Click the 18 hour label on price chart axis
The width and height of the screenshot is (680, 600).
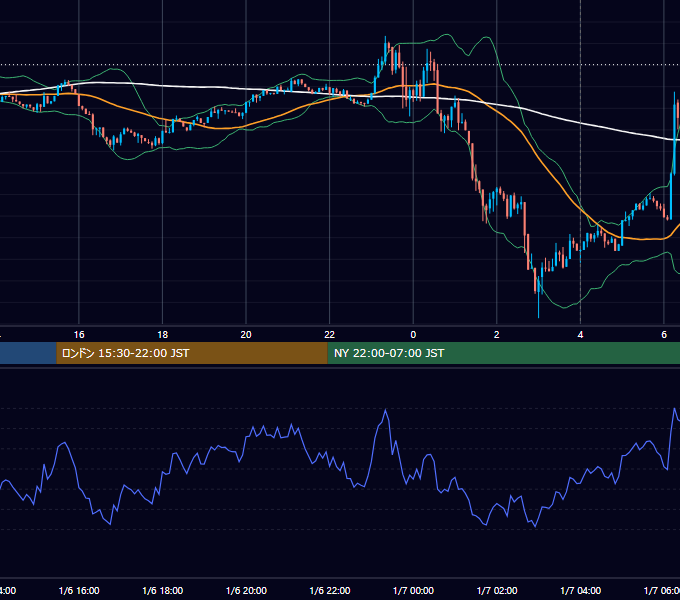[x=163, y=335]
